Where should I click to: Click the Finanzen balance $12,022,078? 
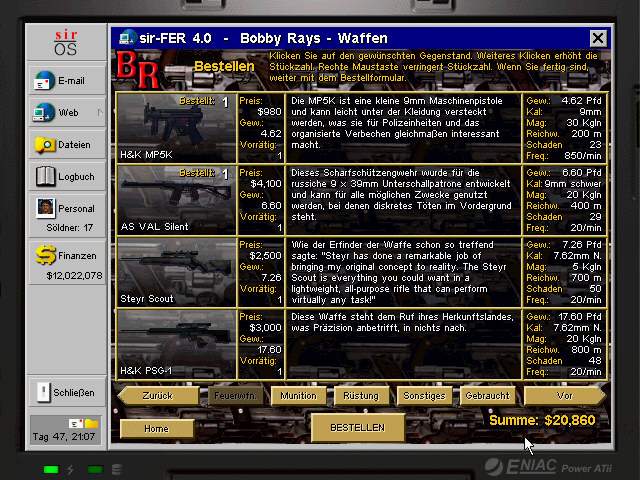pos(74,276)
